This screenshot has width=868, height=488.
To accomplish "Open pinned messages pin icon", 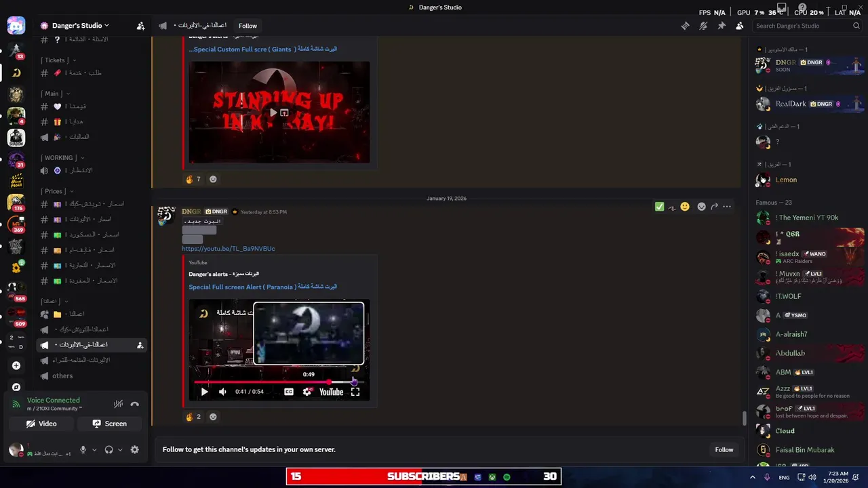I will pos(722,26).
